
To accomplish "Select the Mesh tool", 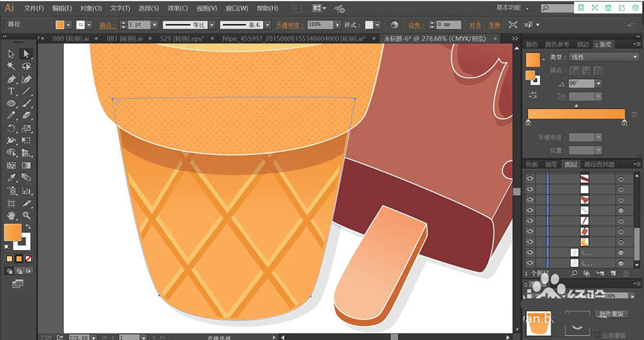I will pyautogui.click(x=11, y=165).
